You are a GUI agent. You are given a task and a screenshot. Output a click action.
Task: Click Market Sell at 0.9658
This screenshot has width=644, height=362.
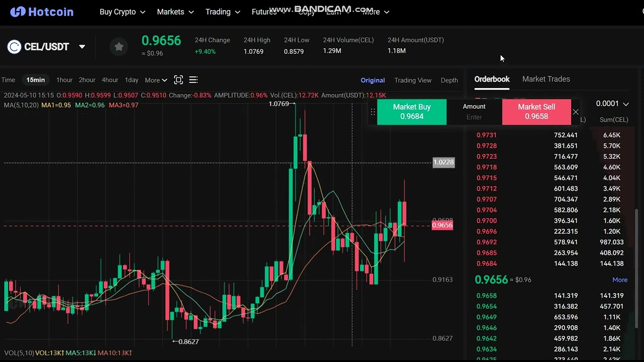[x=536, y=112]
